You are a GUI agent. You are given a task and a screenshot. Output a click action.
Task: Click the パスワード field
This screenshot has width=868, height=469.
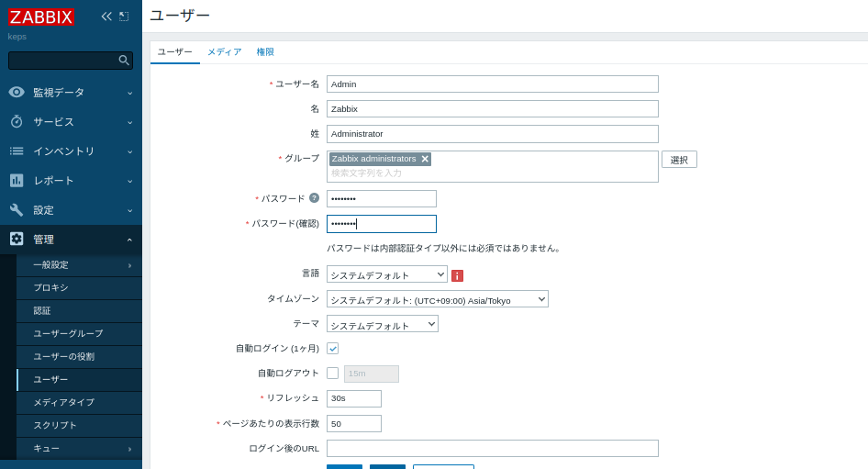point(382,198)
